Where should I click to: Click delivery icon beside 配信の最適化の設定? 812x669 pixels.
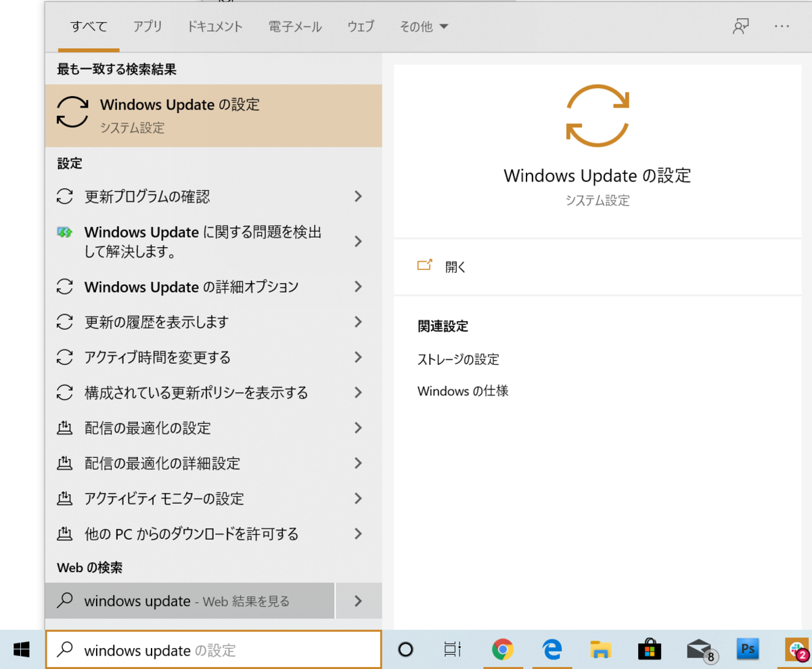tap(64, 428)
